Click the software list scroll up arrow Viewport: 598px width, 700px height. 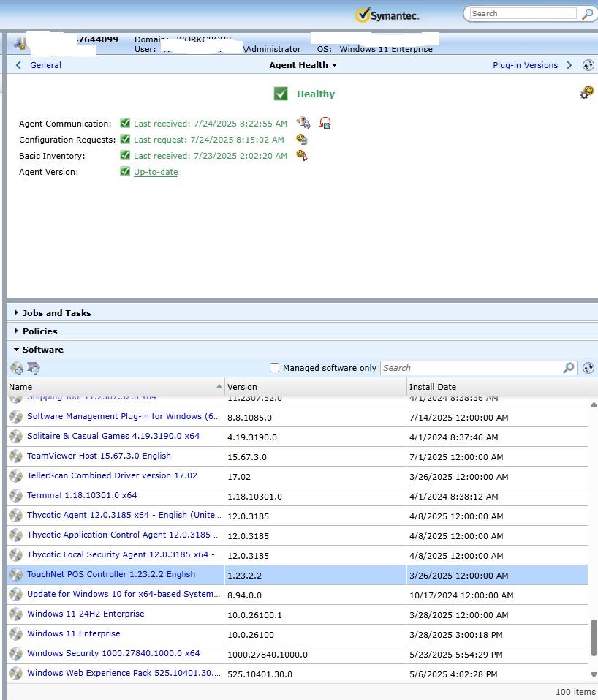[x=594, y=405]
